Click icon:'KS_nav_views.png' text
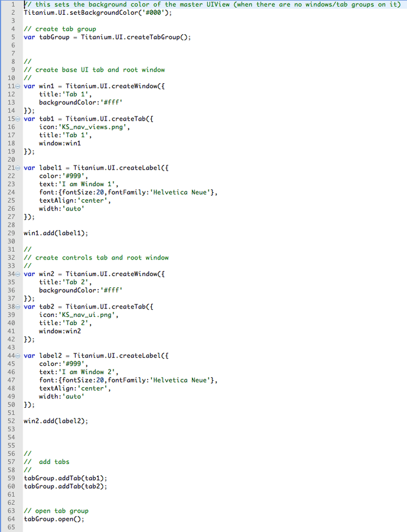The image size is (407, 532). (84, 127)
